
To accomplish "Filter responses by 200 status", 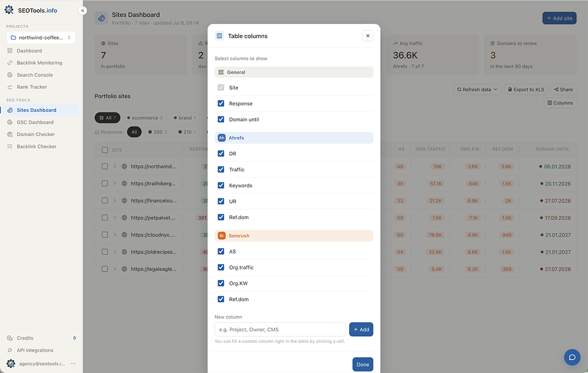I will point(158,132).
